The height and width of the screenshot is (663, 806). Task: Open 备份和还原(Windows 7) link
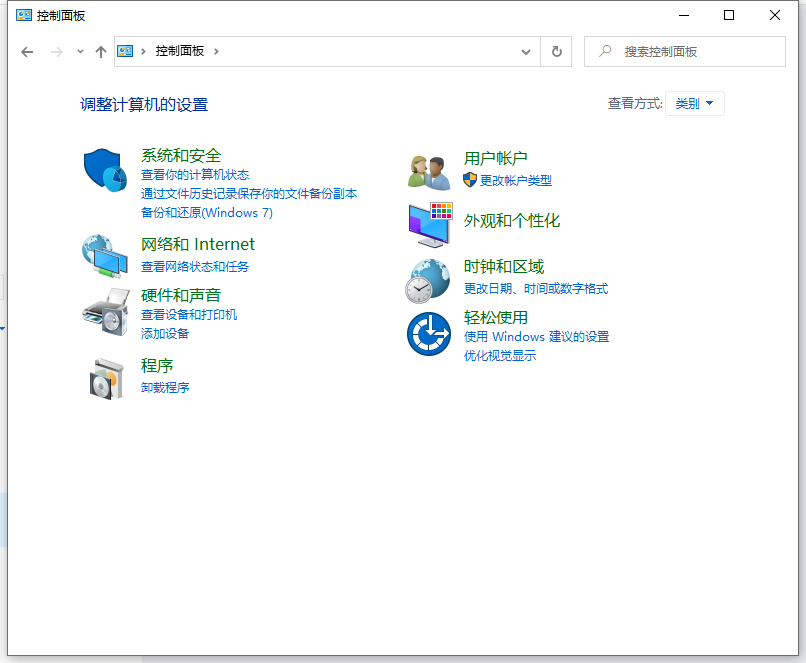[206, 212]
